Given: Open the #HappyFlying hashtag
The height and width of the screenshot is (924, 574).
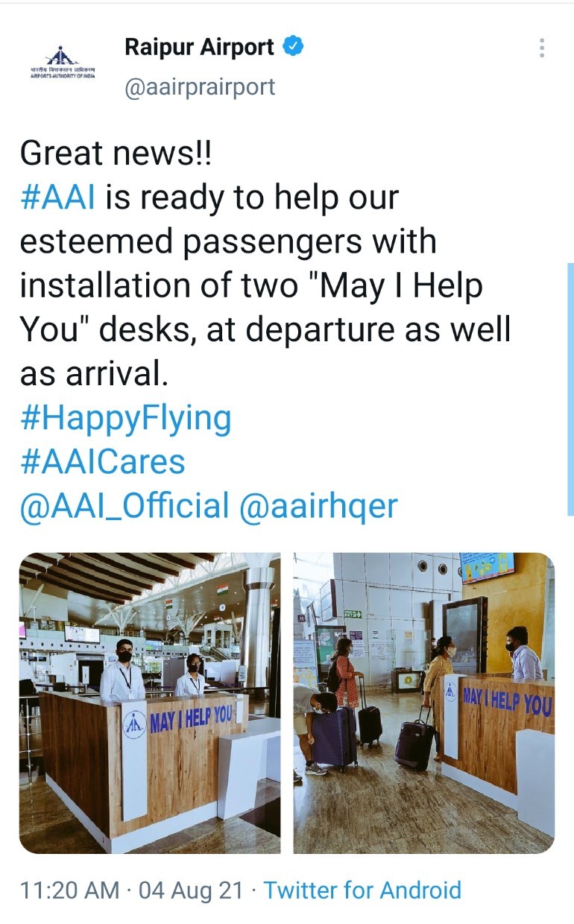Looking at the screenshot, I should [x=126, y=419].
